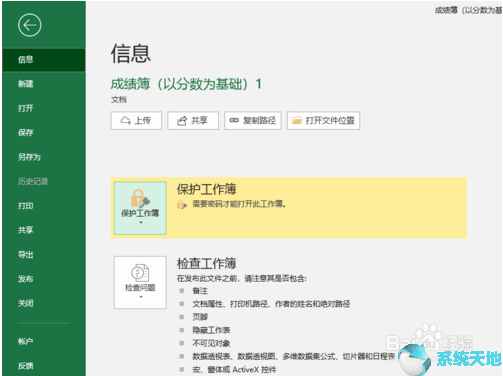Open the 保护工作簿 dropdown button
Viewport: 503px width, 376px height.
(x=140, y=208)
